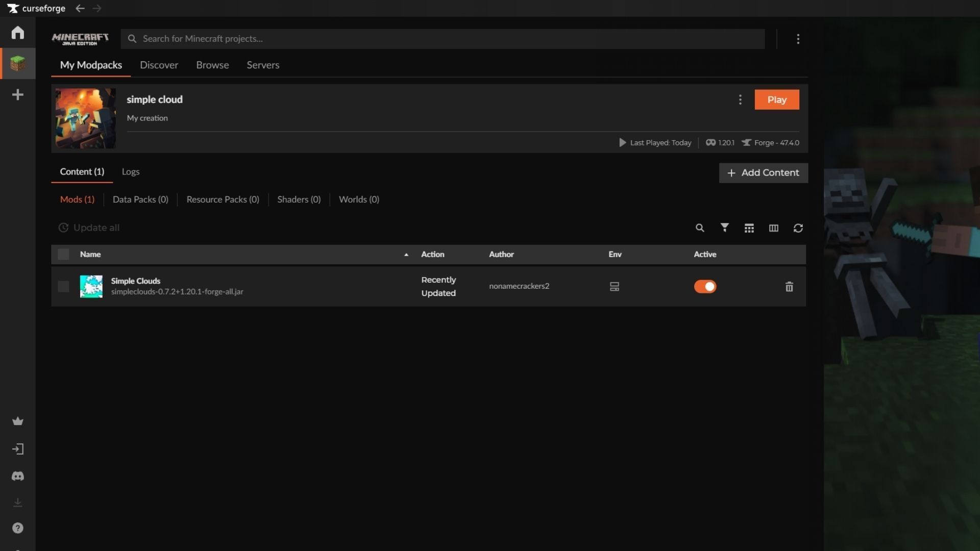Image resolution: width=980 pixels, height=551 pixels.
Task: Open the CurseForge home icon
Action: pos(18,33)
